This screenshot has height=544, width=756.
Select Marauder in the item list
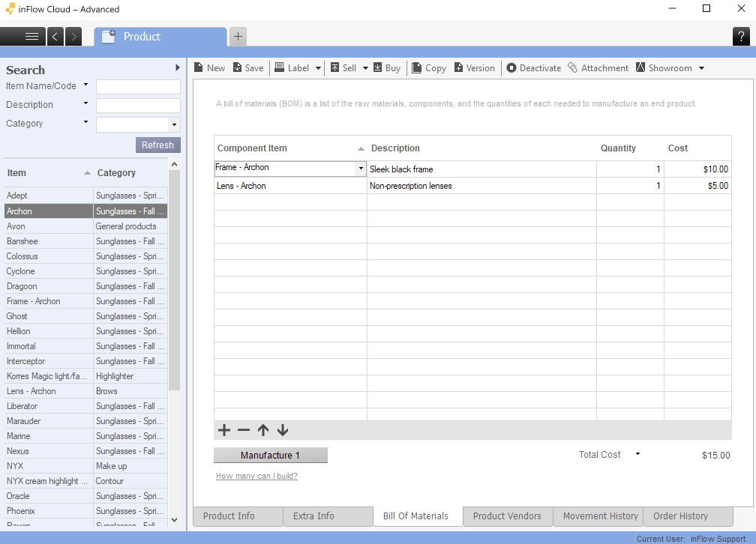[85, 421]
